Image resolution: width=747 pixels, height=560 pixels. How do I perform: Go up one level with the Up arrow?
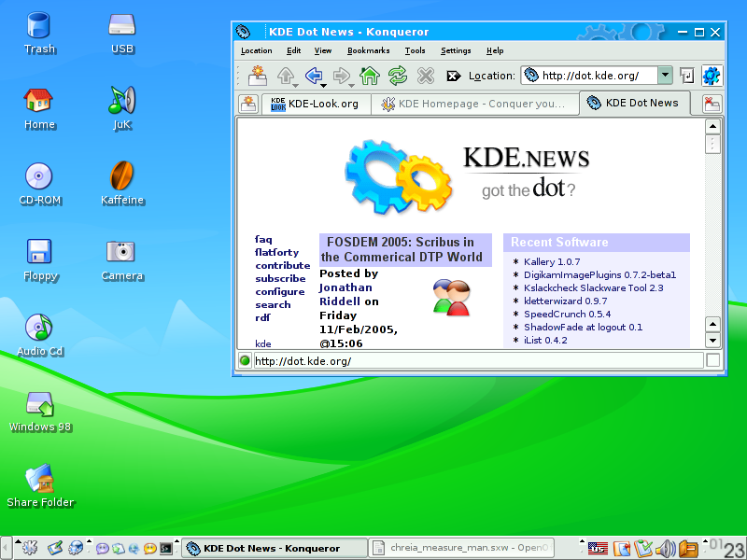tap(286, 76)
